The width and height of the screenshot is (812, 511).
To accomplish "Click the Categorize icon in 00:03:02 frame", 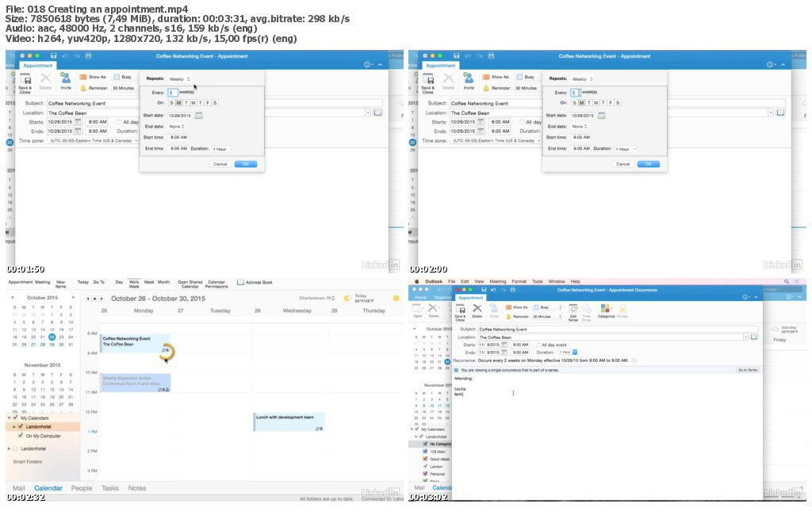I will click(605, 309).
